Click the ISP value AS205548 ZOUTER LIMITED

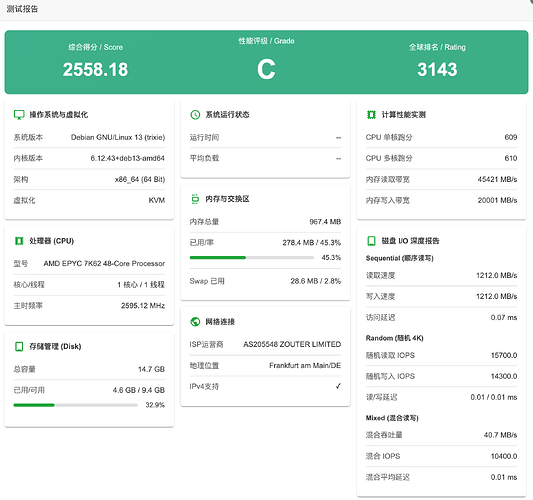click(x=292, y=344)
